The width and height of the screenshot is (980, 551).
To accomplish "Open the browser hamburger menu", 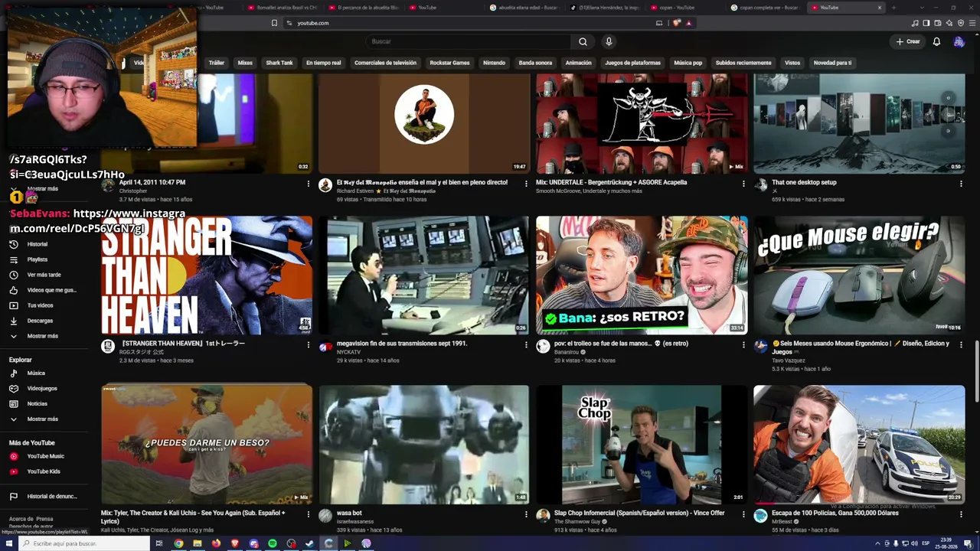I will tap(972, 23).
